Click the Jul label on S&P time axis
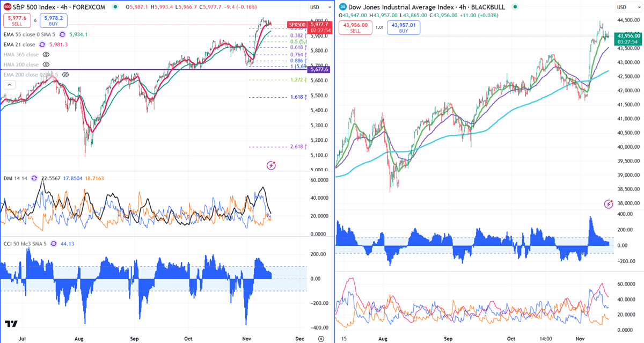The image size is (644, 343). (22, 339)
